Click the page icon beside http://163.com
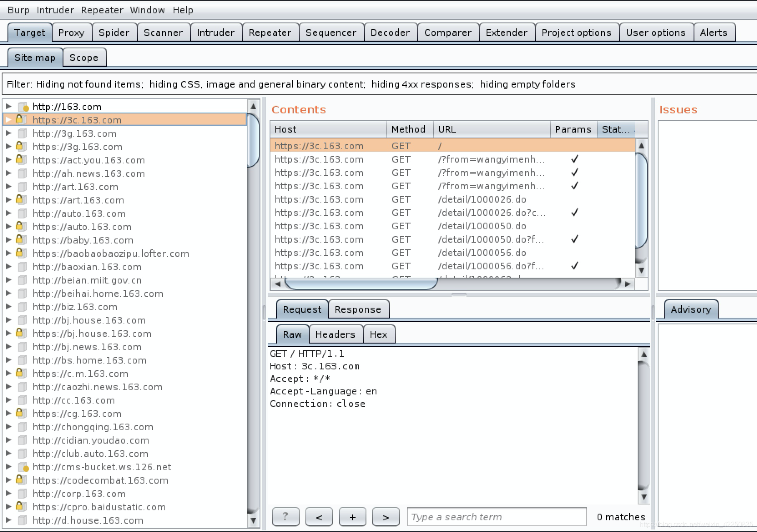This screenshot has width=757, height=532. 23,107
